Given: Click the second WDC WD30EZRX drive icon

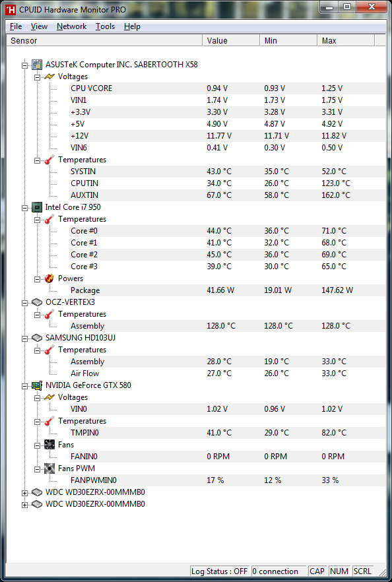Looking at the screenshot, I should point(37,504).
